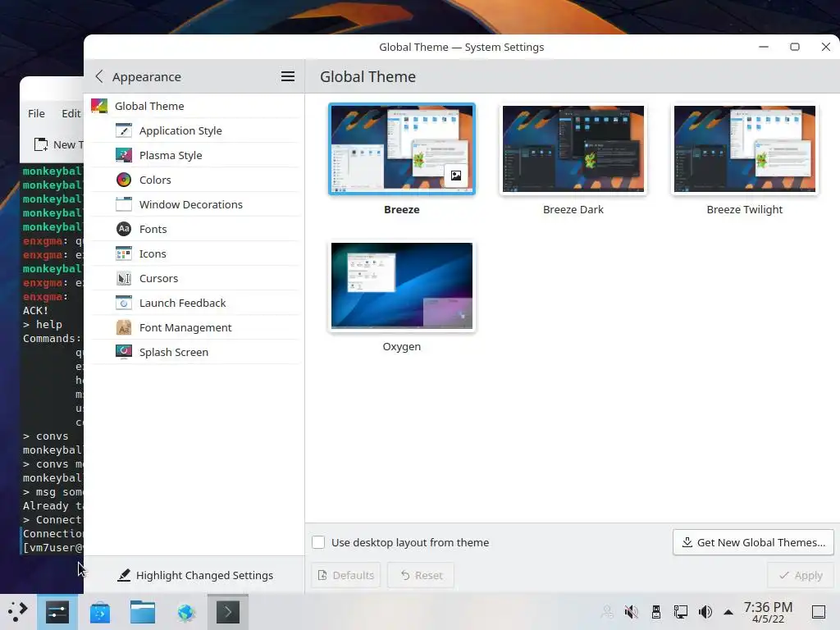This screenshot has width=840, height=630.
Task: Click the Defaults button
Action: [x=346, y=575]
